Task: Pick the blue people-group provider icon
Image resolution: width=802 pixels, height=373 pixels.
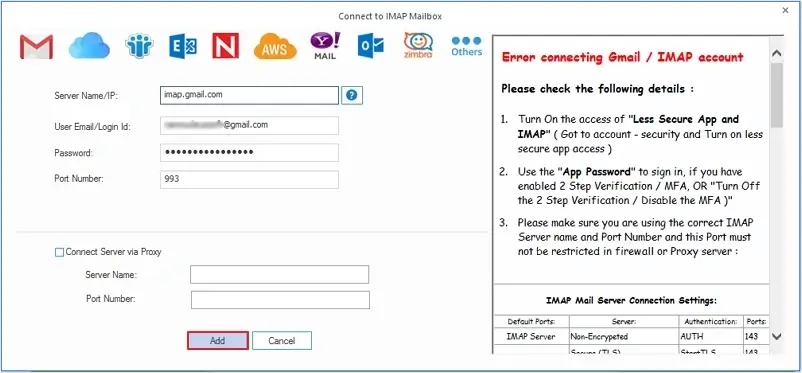Action: pyautogui.click(x=139, y=46)
